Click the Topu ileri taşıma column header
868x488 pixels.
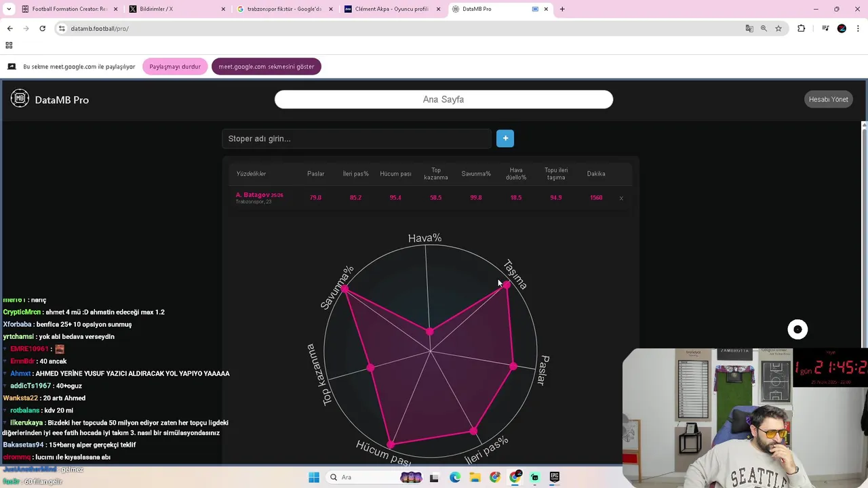click(556, 174)
